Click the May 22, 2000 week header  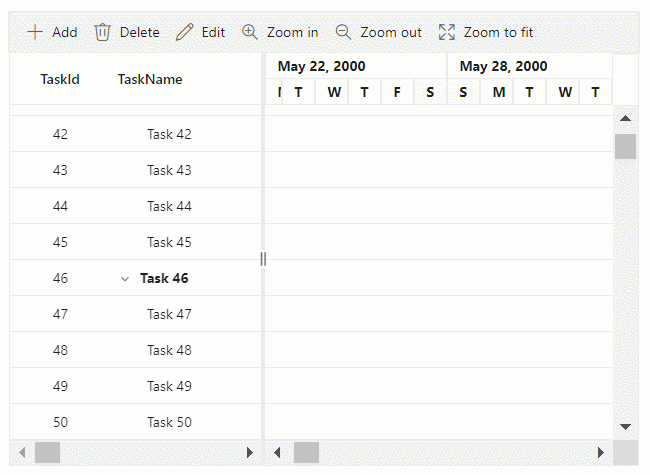(x=321, y=66)
